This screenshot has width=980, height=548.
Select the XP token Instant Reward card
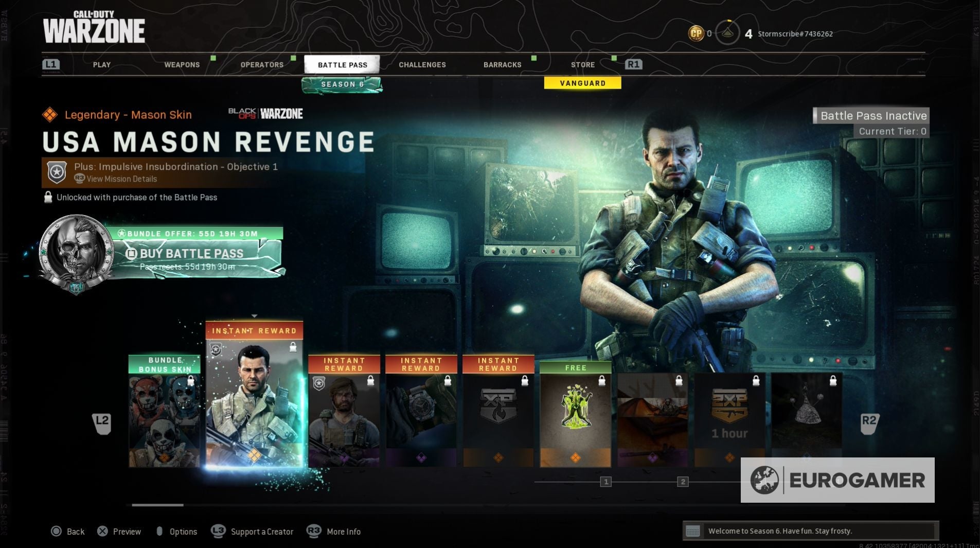[498, 411]
